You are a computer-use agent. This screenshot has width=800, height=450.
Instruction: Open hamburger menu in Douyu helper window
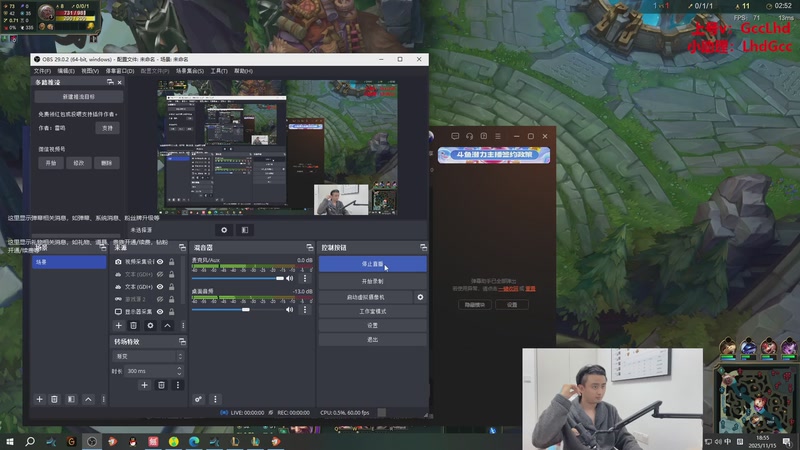coord(498,136)
